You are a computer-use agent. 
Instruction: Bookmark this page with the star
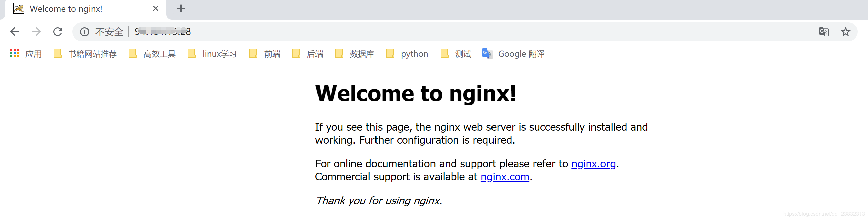(845, 32)
